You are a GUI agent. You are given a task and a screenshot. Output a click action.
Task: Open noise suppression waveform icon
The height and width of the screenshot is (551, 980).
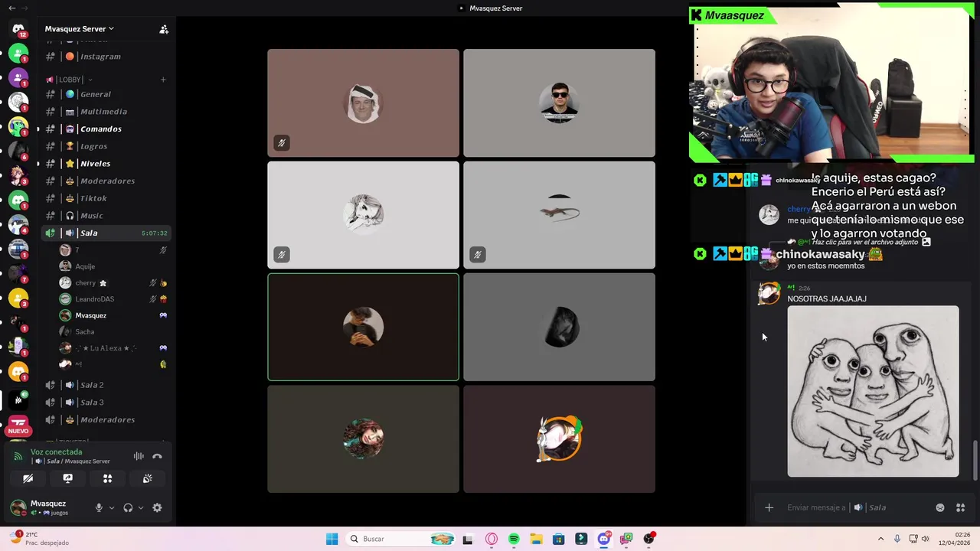(139, 456)
